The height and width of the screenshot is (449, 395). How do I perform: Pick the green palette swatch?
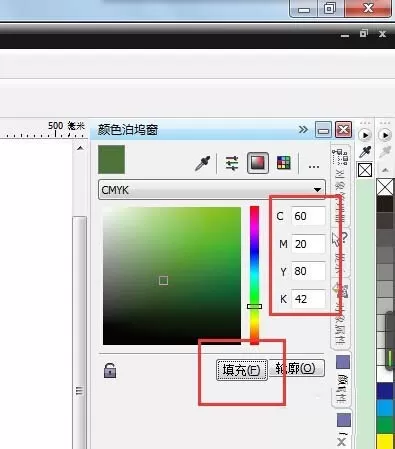point(385,424)
